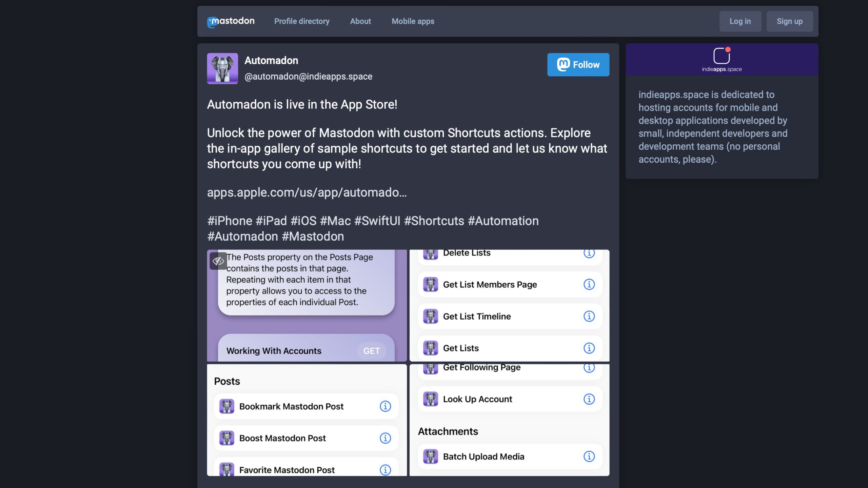Click the Attachments section heading
Image resolution: width=868 pixels, height=488 pixels.
[x=448, y=431]
